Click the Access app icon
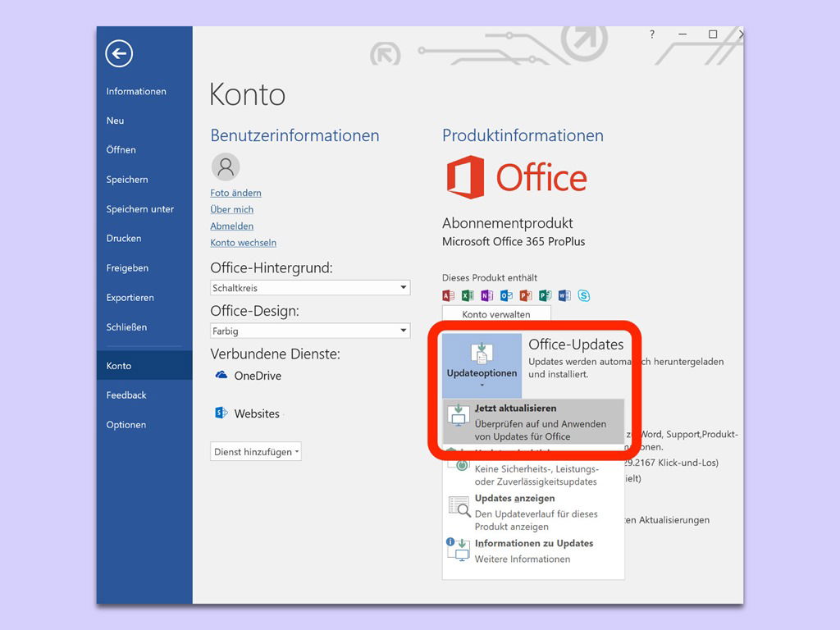 click(449, 295)
